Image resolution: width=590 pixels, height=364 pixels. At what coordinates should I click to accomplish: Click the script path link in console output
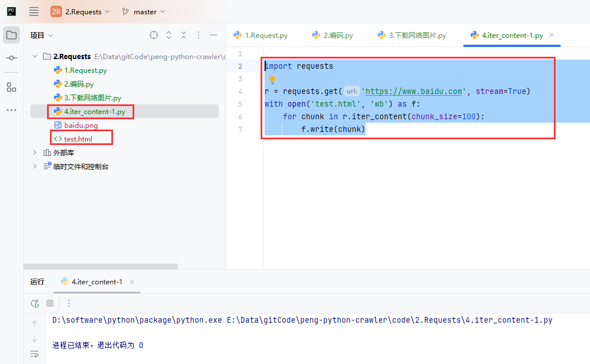click(390, 320)
